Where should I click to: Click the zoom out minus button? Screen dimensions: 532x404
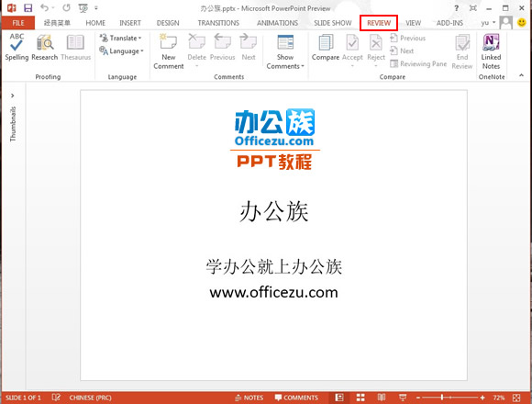pos(418,398)
